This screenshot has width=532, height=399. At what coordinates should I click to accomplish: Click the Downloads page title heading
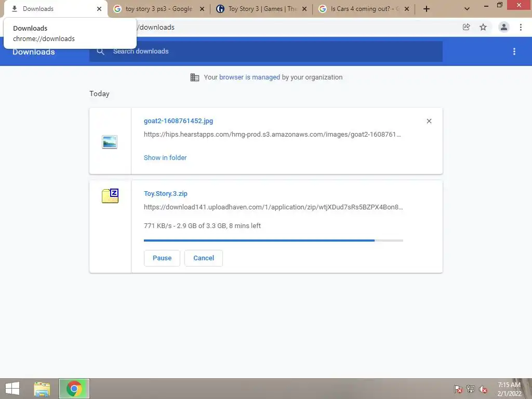(x=34, y=52)
